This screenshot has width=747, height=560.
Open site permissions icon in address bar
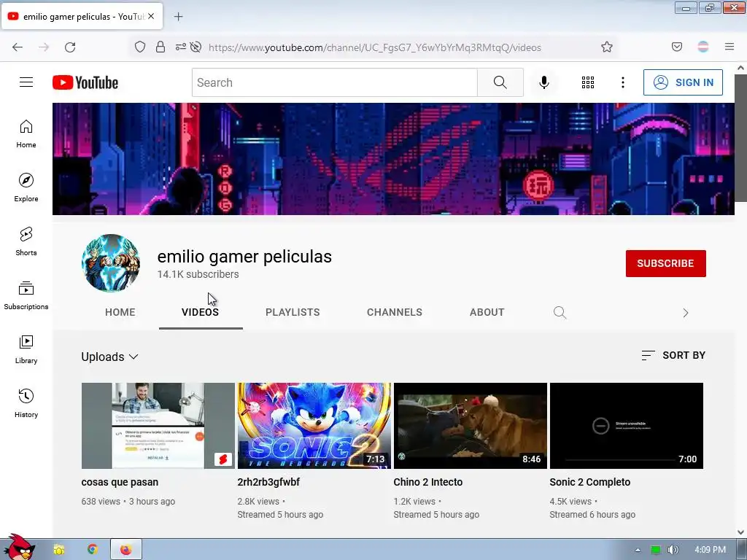pos(181,47)
